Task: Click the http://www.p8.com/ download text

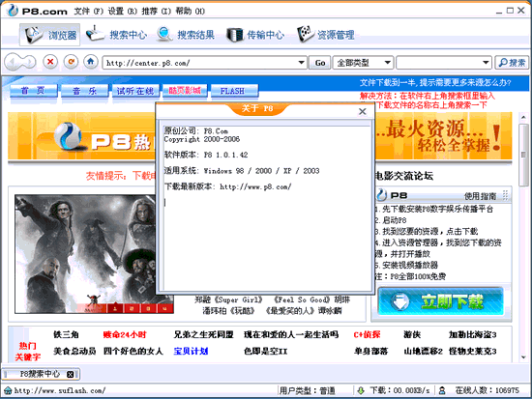Action: pyautogui.click(x=255, y=186)
